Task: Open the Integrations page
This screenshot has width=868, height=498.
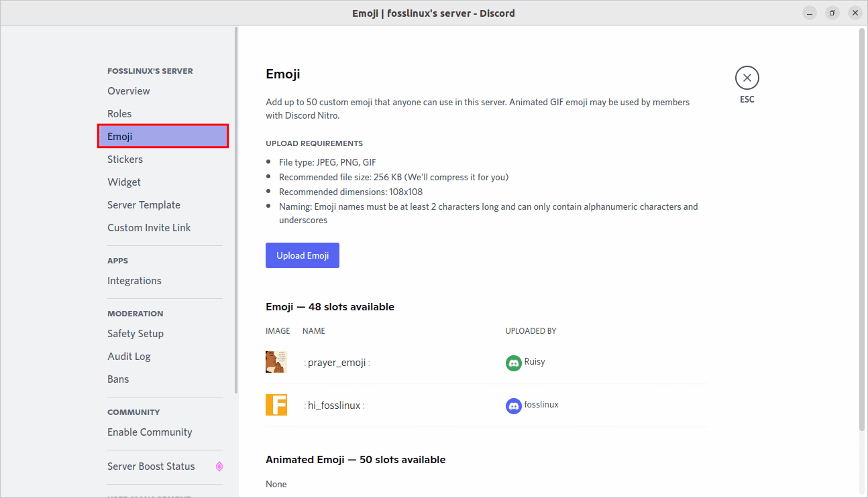Action: tap(134, 281)
